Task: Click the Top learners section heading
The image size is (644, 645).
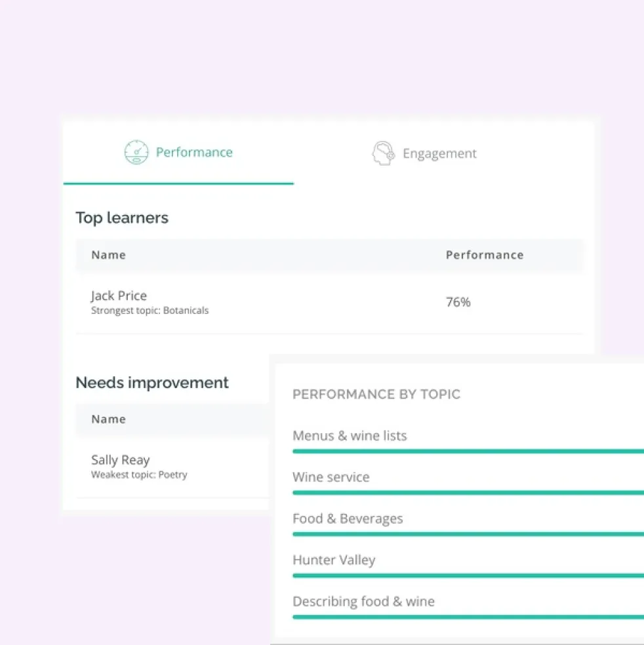Action: pyautogui.click(x=122, y=217)
